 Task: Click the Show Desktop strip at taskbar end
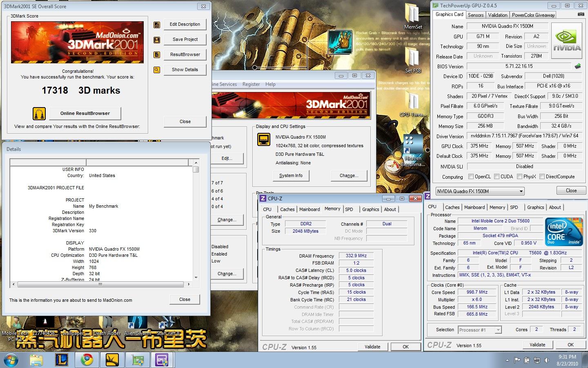585,360
